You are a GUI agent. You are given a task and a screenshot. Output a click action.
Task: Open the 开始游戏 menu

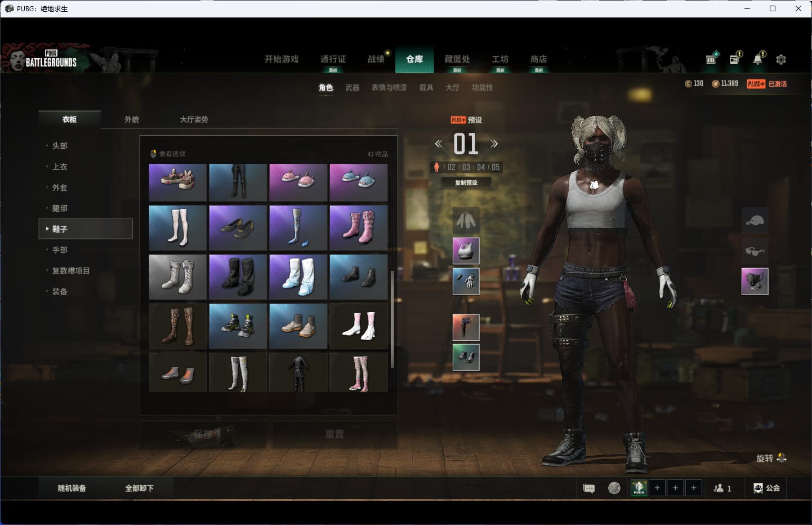pyautogui.click(x=282, y=59)
